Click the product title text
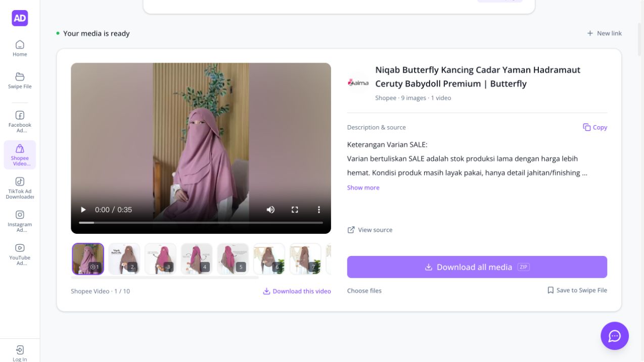Screen dimensions: 644x362 [x=478, y=77]
